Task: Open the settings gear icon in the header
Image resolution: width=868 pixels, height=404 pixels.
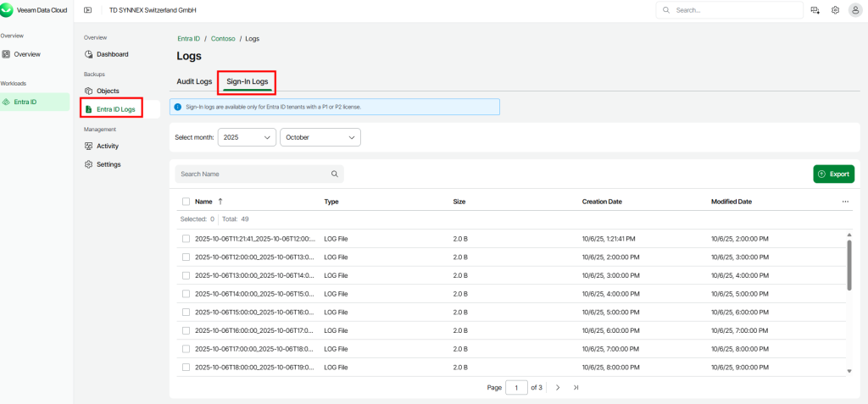Action: coord(835,10)
